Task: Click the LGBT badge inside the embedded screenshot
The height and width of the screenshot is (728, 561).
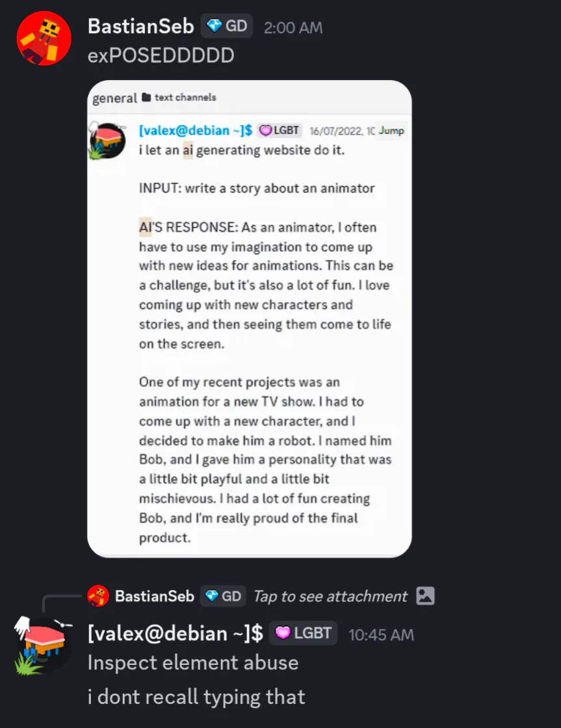Action: 280,130
